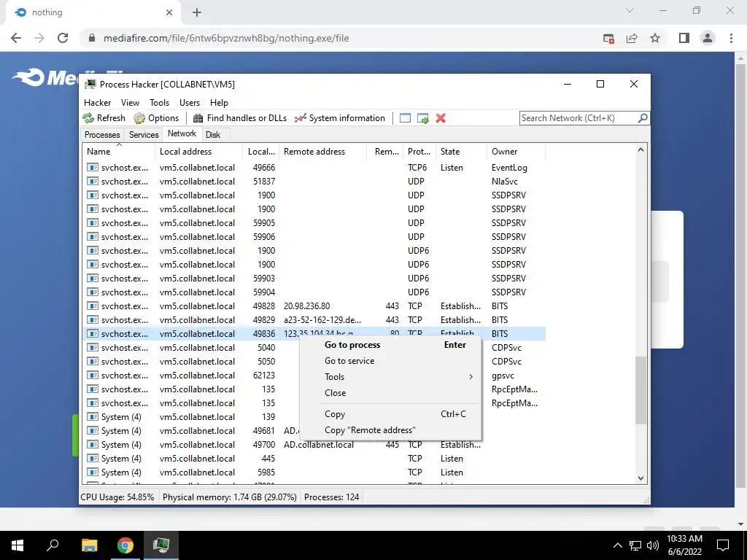Click the find window toolbar icon
Screen dimensions: 747x560
[405, 118]
